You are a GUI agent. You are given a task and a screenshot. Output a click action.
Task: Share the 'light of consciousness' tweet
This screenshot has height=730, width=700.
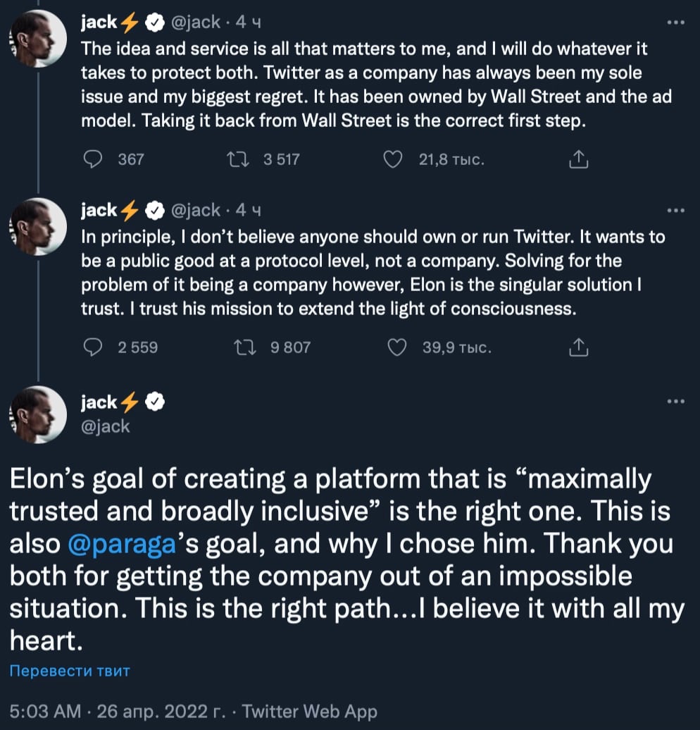click(578, 347)
